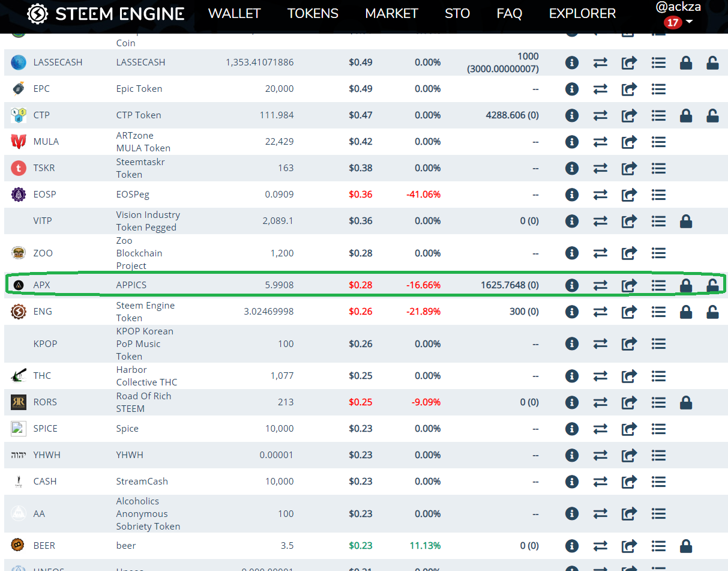This screenshot has height=571, width=728.
Task: Click the stake lock icon for BEER
Action: coord(686,546)
